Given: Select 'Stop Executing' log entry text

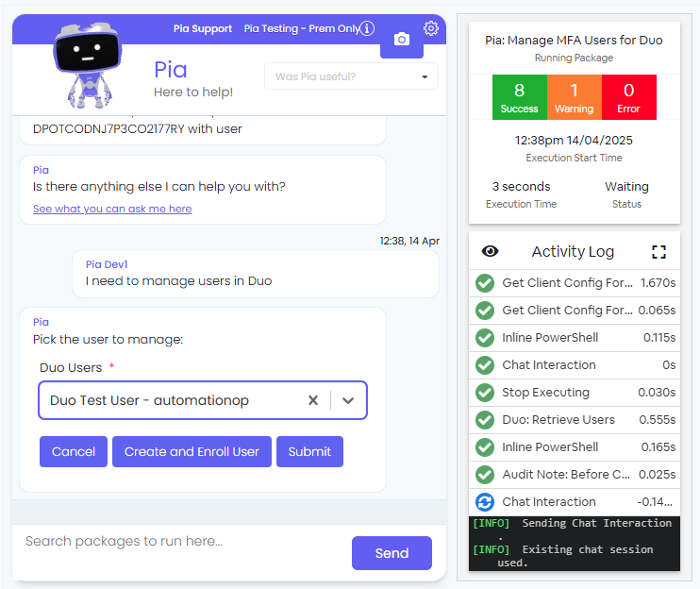Looking at the screenshot, I should pyautogui.click(x=545, y=392).
